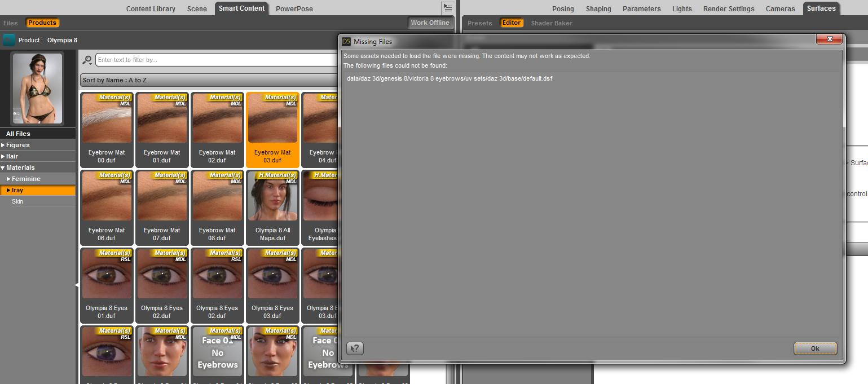Close the Missing Files dialog
The height and width of the screenshot is (384, 868).
click(x=830, y=39)
